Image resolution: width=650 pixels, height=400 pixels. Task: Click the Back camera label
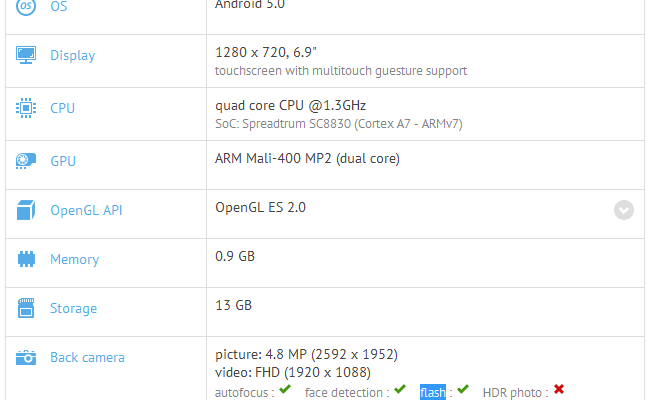[87, 357]
